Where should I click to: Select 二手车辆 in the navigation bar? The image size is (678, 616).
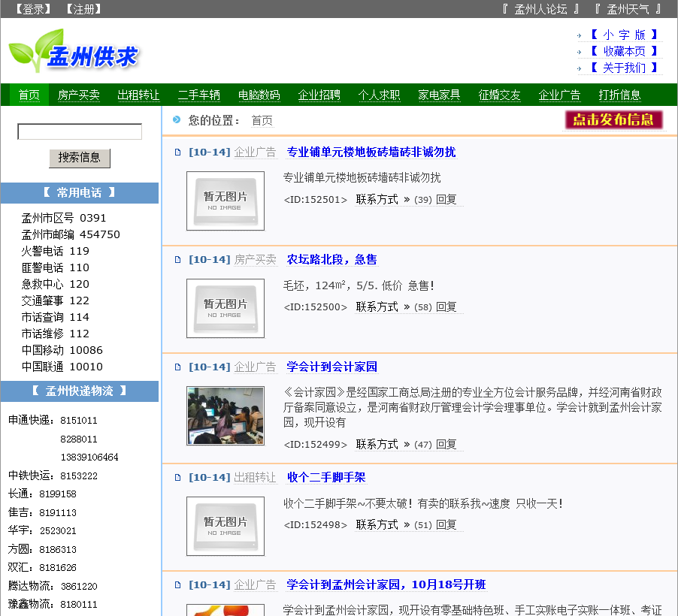(199, 95)
